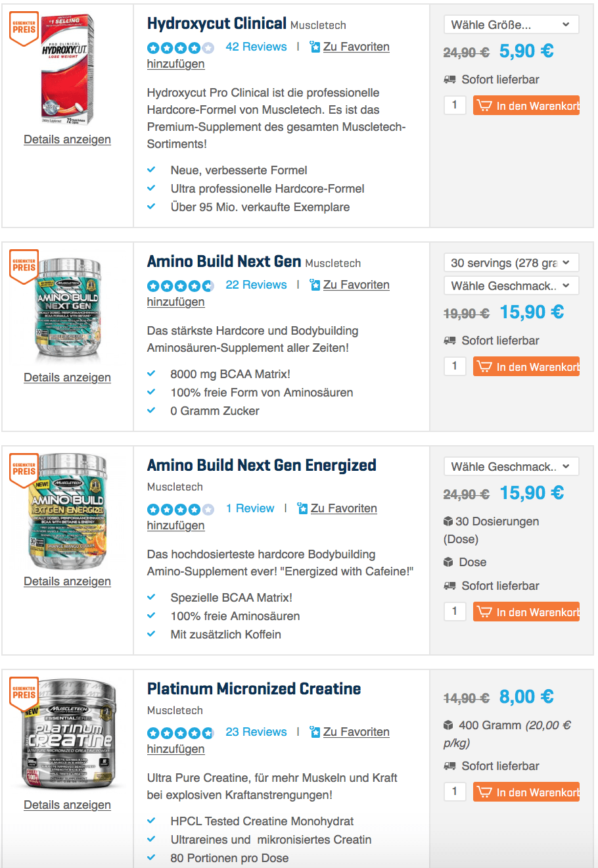This screenshot has height=868, width=598.
Task: Open Wähle Größe dropdown for Hydroxycut
Action: pos(511,25)
